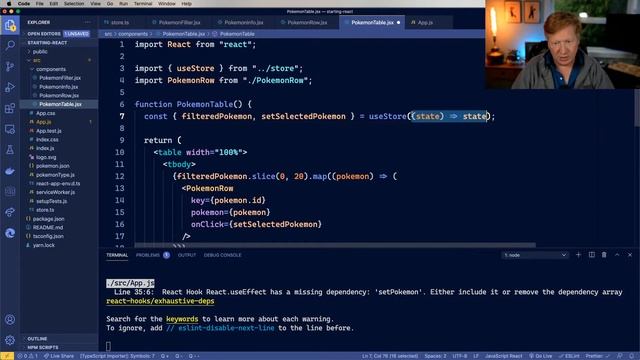Open Explorer panel more actions ellipsis

(88, 22)
